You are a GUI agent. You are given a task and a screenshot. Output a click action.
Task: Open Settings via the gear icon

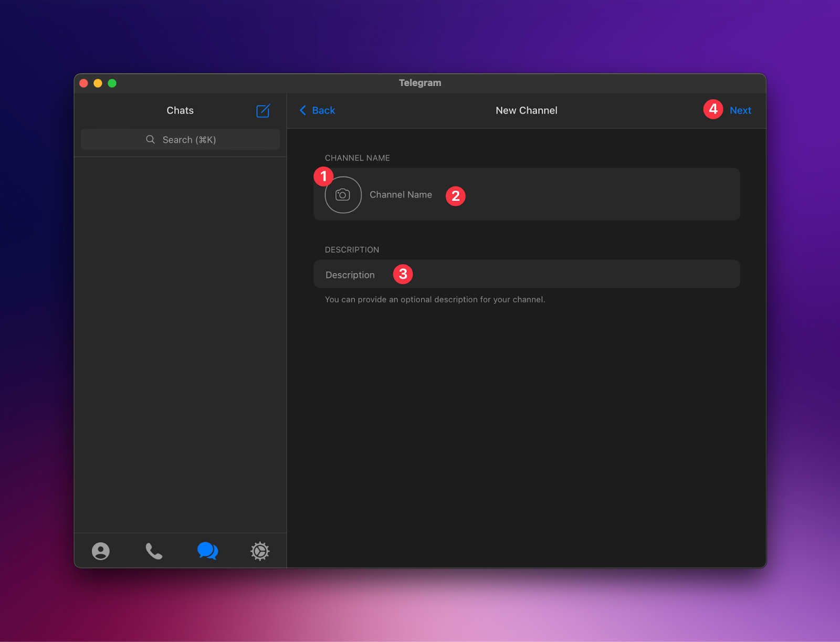tap(260, 551)
